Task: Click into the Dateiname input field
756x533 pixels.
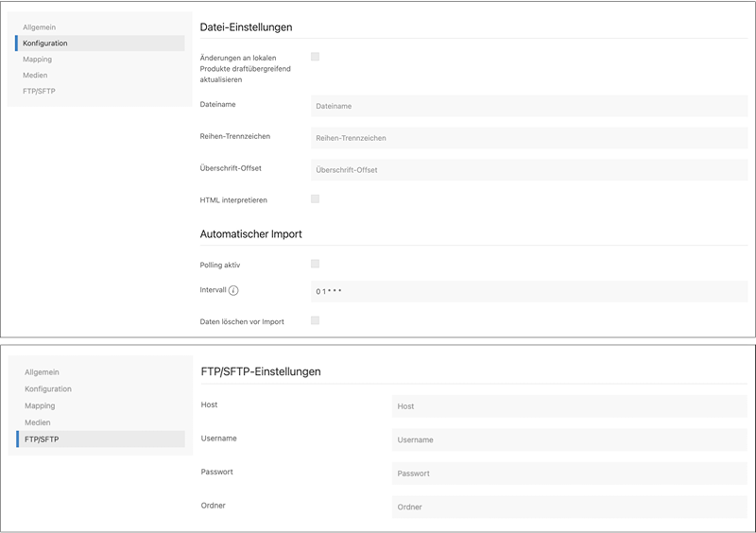Action: pos(528,107)
